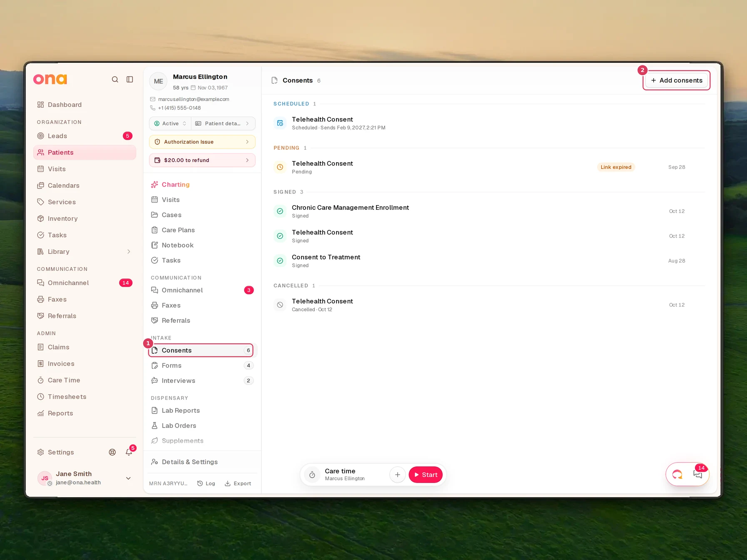Open Interviews under Intake
747x560 pixels.
coord(202,381)
